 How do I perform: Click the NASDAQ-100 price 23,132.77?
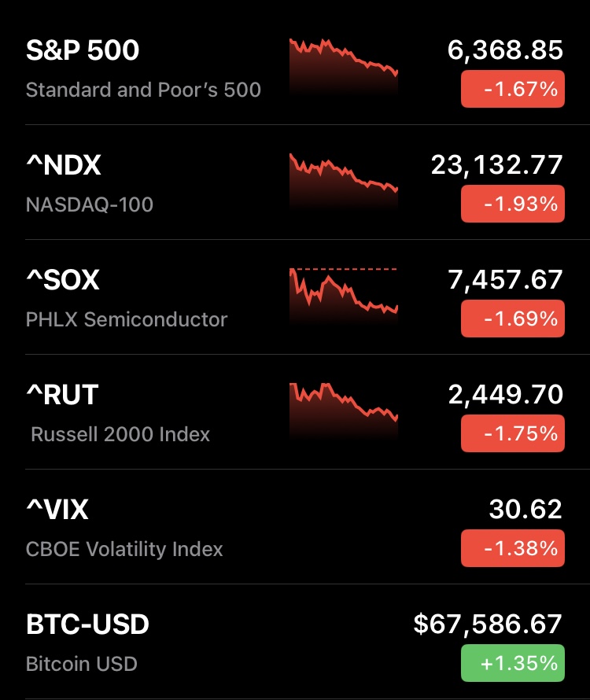coord(497,166)
